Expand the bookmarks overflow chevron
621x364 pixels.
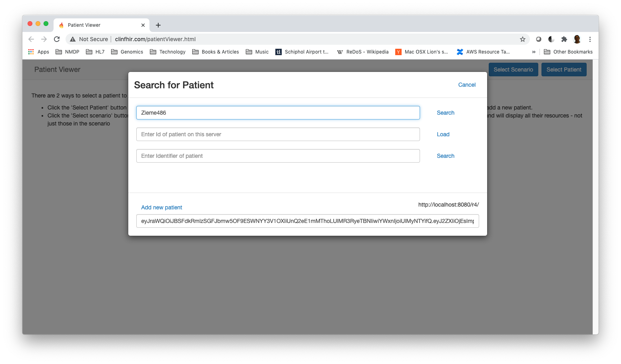[x=534, y=52]
